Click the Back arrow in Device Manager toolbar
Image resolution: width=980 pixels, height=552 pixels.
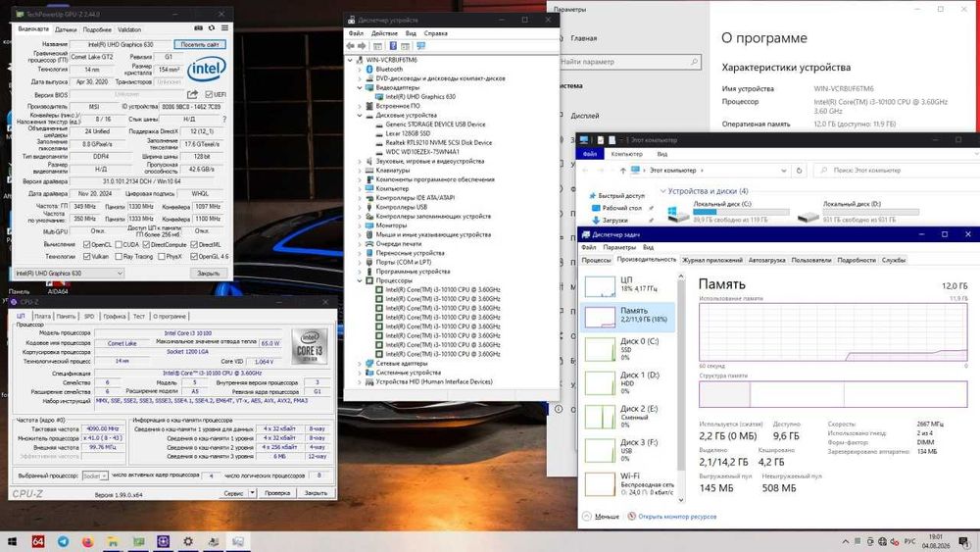point(351,46)
